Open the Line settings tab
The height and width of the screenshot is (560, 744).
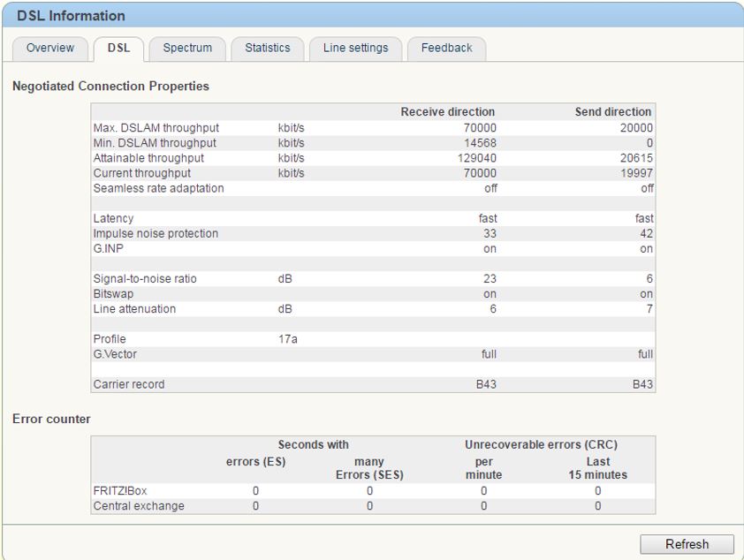pyautogui.click(x=355, y=48)
